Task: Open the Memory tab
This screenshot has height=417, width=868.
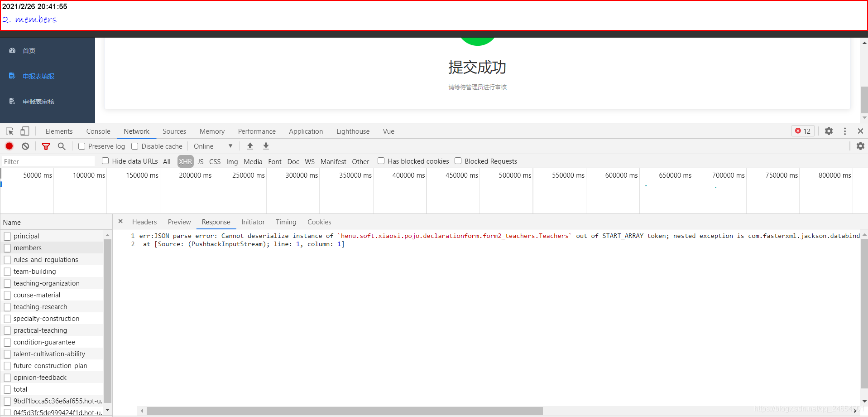Action: coord(212,131)
